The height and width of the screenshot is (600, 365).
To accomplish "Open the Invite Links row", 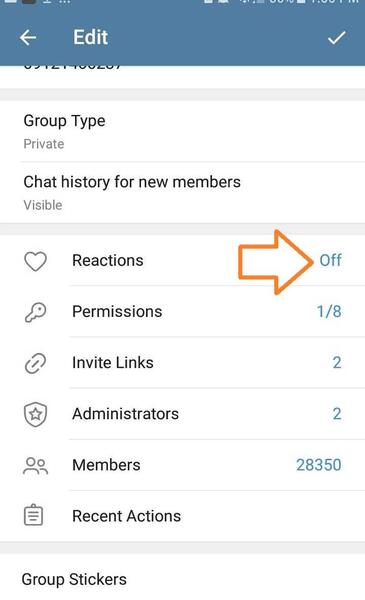I will [182, 363].
